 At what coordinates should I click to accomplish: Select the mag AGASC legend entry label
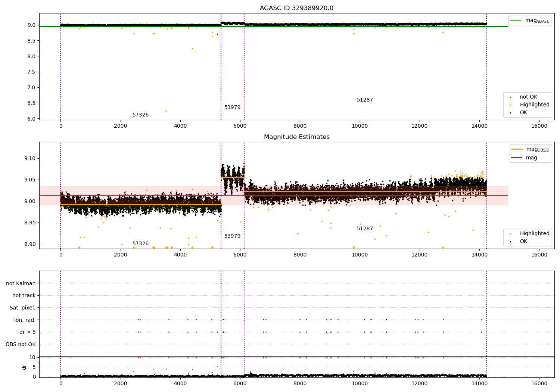pos(537,21)
